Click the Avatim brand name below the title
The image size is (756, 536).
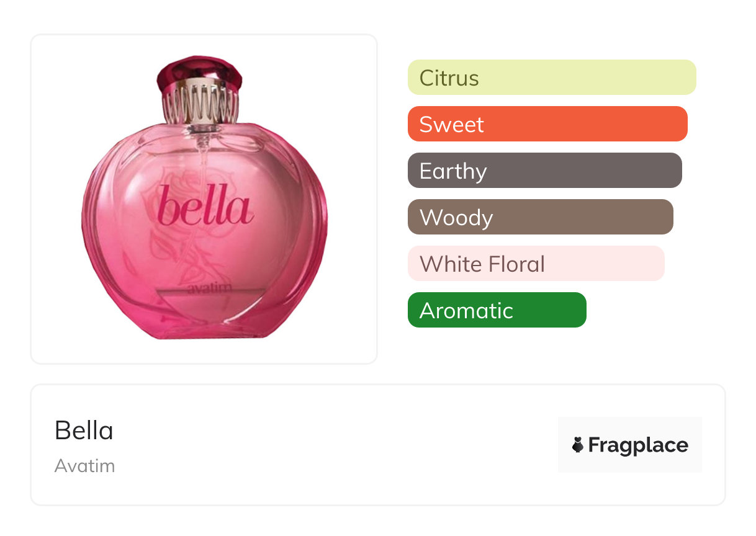(84, 465)
